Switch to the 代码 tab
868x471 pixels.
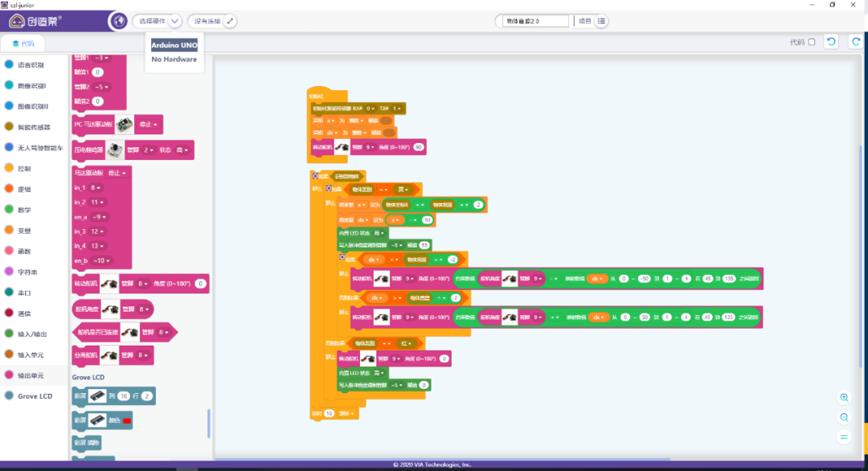(x=23, y=43)
